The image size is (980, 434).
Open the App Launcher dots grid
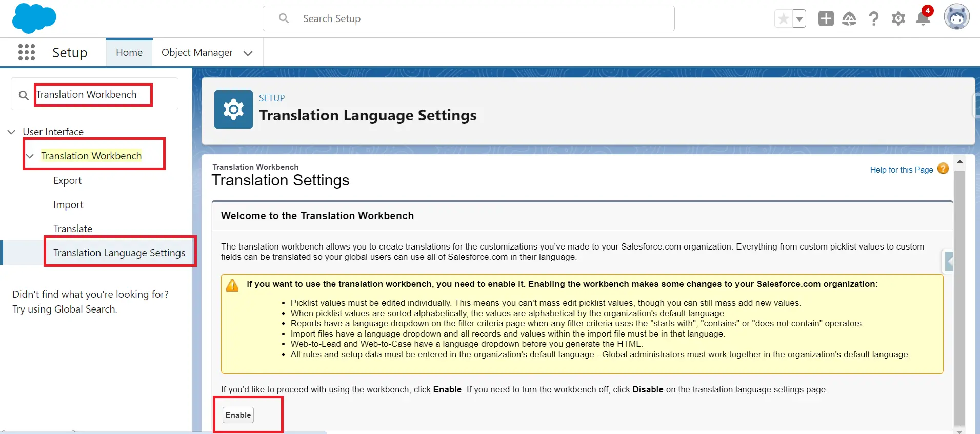click(27, 52)
